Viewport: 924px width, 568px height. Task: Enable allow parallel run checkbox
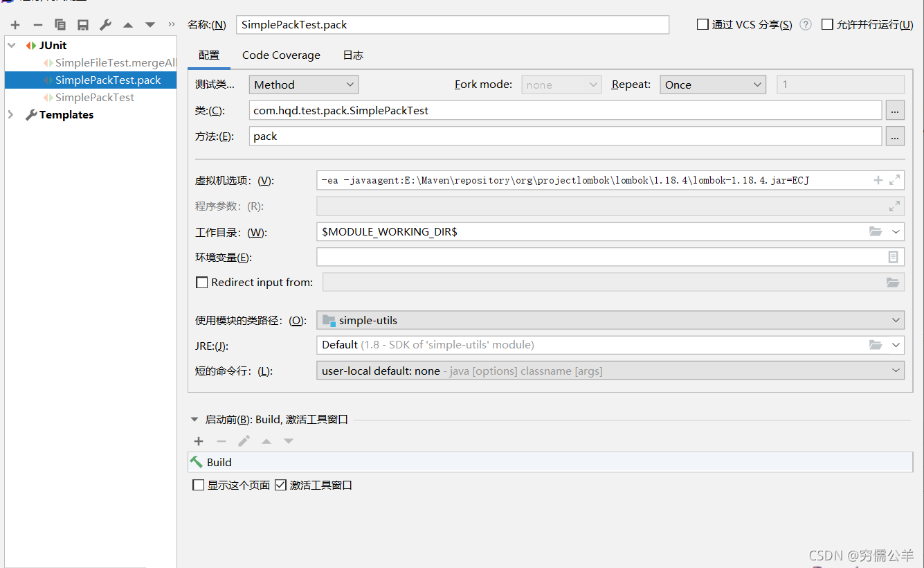coord(827,24)
